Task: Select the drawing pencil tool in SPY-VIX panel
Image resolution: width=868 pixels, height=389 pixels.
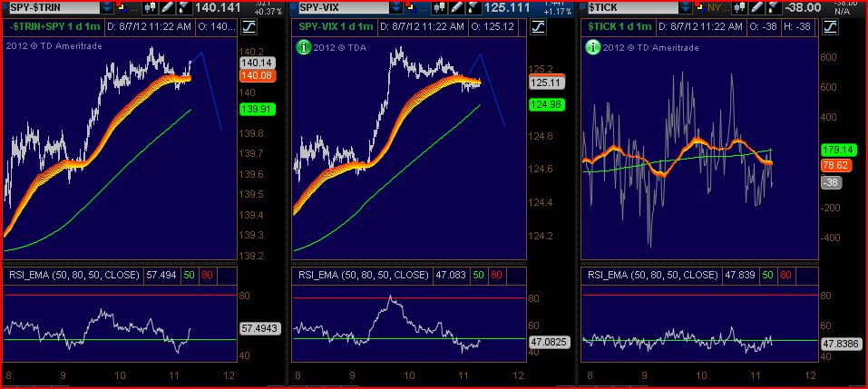Action: click(455, 7)
